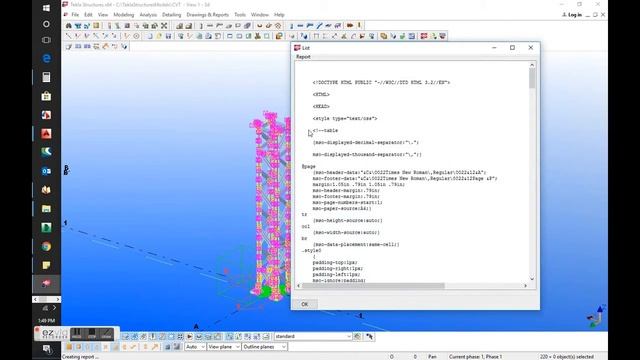This screenshot has width=640, height=360.
Task: Open the Modeling menu
Action: click(124, 15)
